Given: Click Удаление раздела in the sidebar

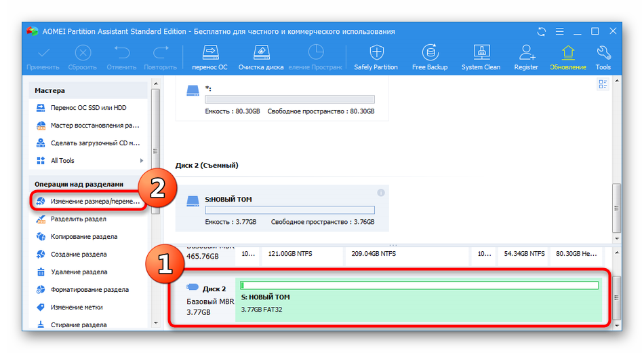Looking at the screenshot, I should tap(78, 272).
